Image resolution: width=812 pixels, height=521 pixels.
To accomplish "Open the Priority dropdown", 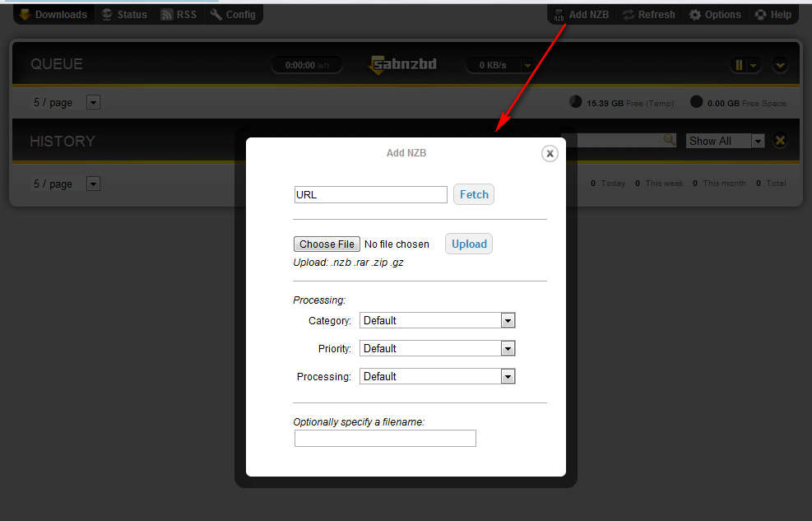I will pyautogui.click(x=437, y=348).
